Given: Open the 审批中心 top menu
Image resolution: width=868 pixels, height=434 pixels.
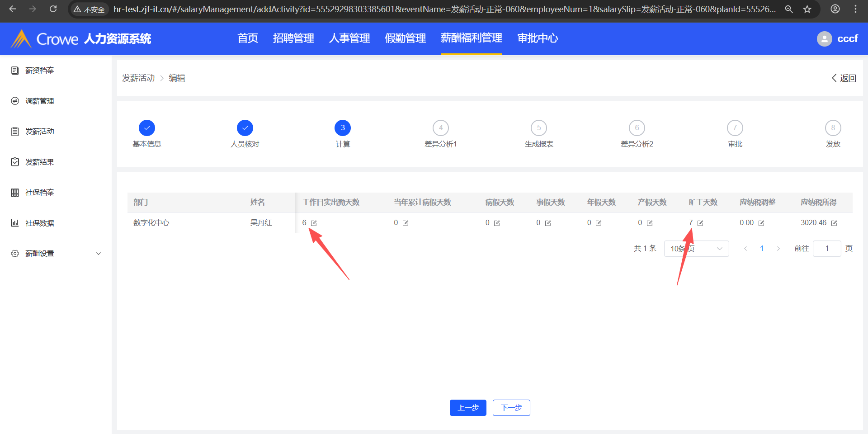Looking at the screenshot, I should [x=537, y=38].
